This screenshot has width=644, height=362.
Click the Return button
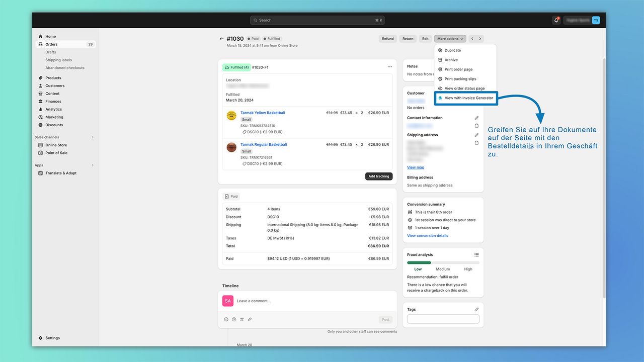(408, 39)
